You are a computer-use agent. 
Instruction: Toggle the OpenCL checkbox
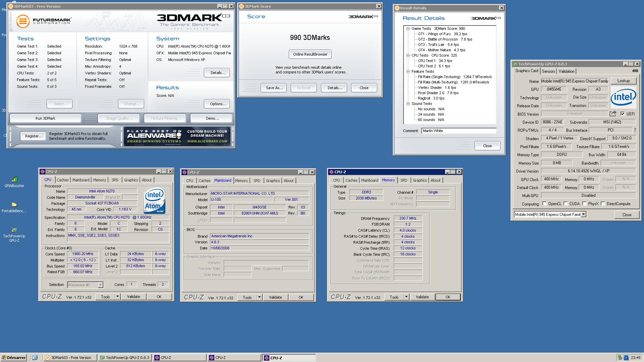[x=544, y=203]
